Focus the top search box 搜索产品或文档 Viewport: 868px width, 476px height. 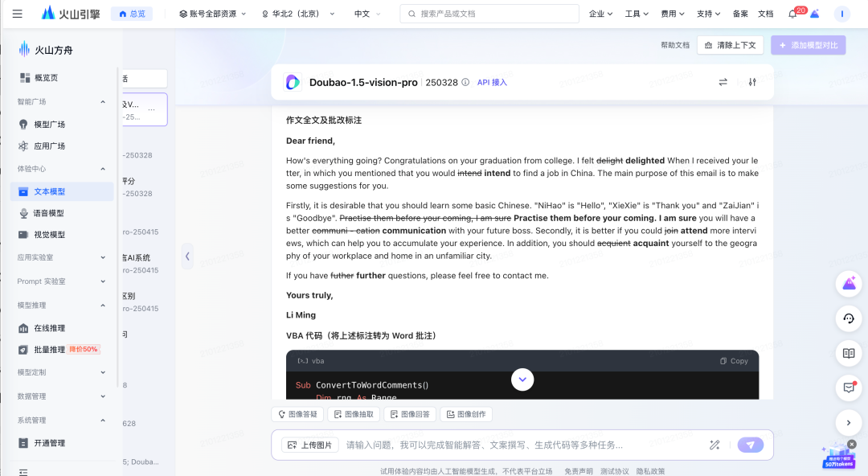489,14
